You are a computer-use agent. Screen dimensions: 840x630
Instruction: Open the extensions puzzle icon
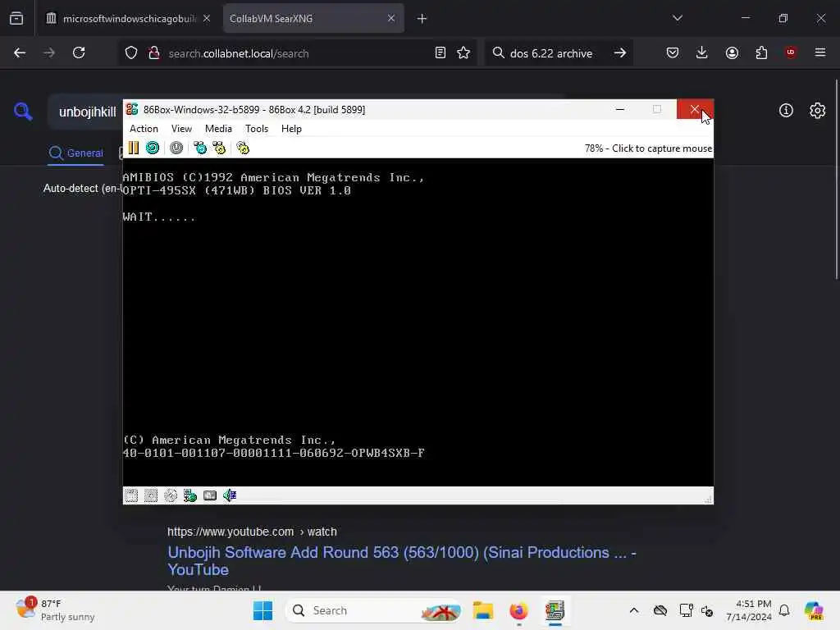point(761,52)
